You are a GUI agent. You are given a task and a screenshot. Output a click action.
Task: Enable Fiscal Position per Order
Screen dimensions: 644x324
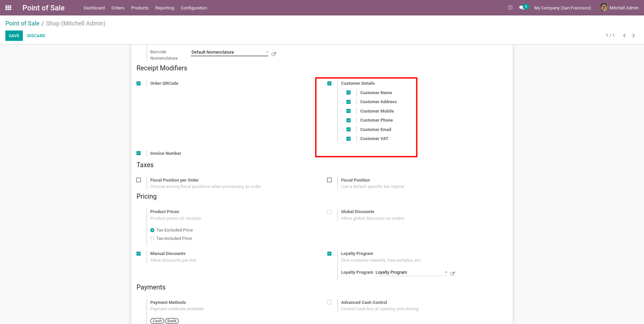139,180
